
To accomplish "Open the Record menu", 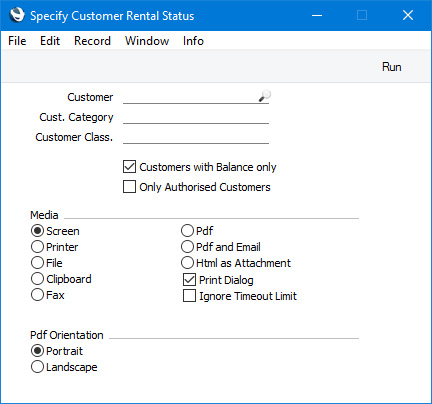I will (92, 41).
